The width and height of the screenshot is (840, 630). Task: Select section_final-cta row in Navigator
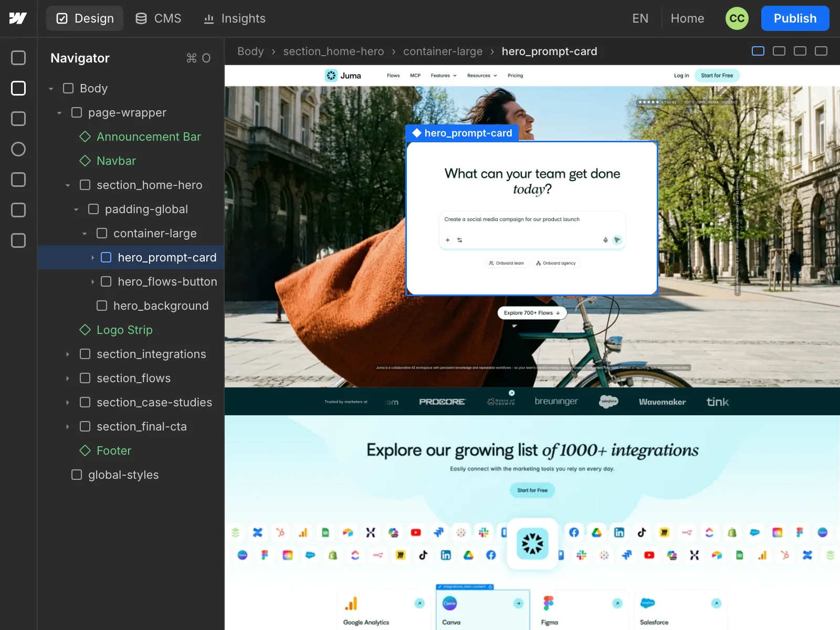click(x=131, y=427)
